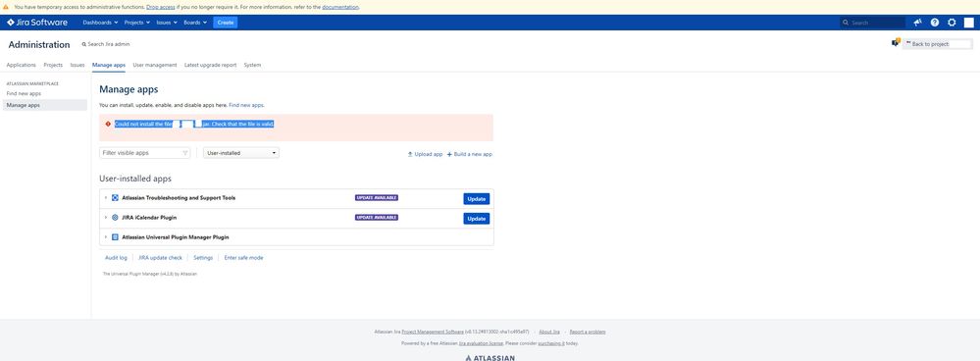Click the inline Find new apps link
This screenshot has height=361, width=980.
click(x=246, y=105)
